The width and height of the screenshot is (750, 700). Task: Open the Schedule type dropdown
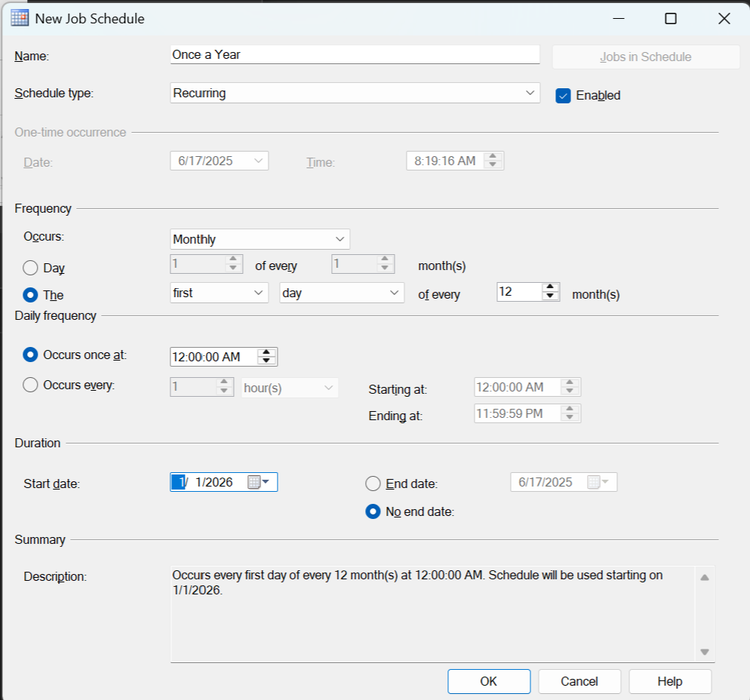355,94
